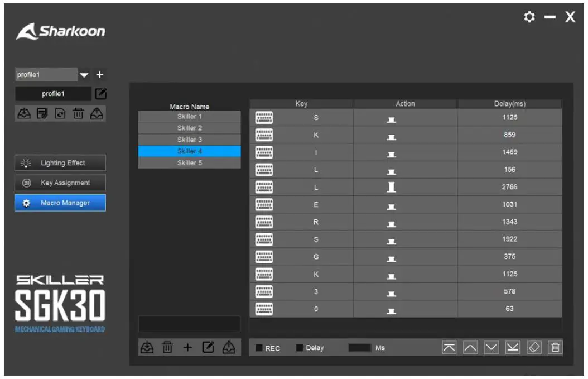588x379 pixels.
Task: Add new macro with plus icon below list
Action: tap(187, 348)
